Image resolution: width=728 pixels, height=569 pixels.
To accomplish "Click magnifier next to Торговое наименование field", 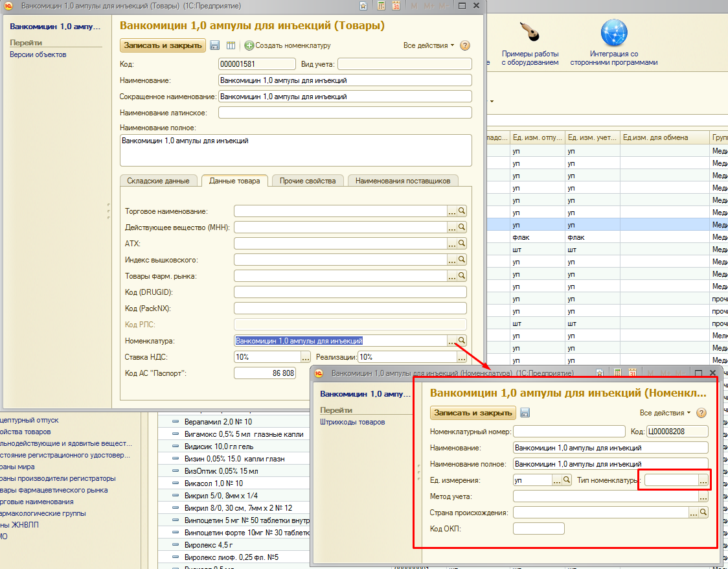I will (462, 211).
